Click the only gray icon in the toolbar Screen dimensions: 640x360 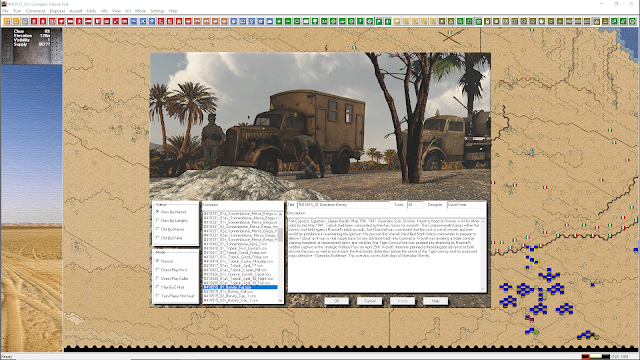25,21
